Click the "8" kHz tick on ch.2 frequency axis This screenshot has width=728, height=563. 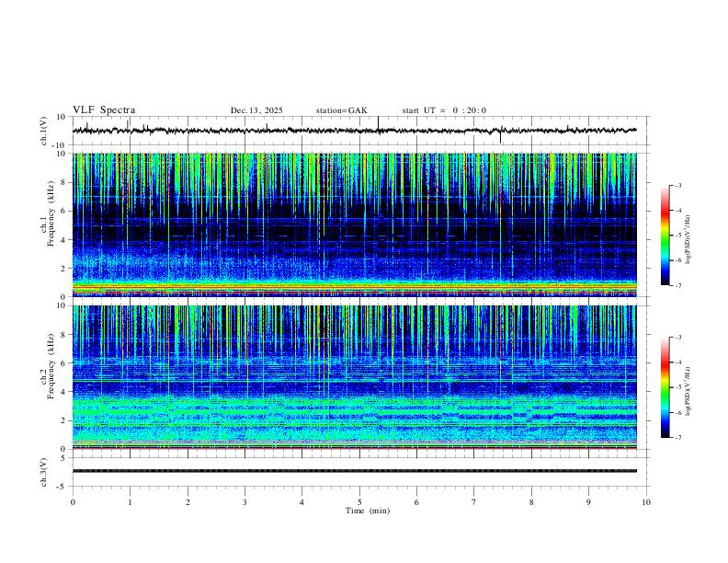click(x=64, y=335)
